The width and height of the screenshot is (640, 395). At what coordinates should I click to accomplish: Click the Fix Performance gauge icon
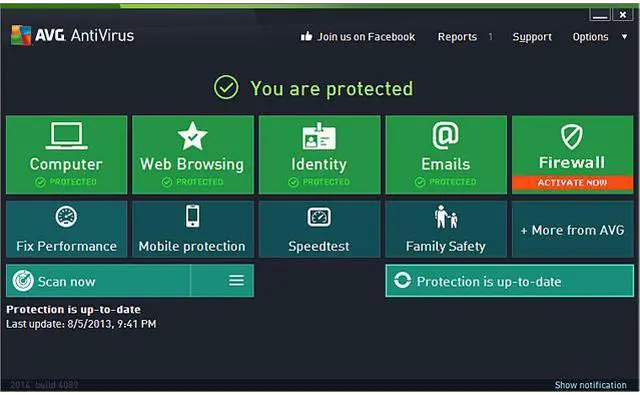click(x=66, y=217)
